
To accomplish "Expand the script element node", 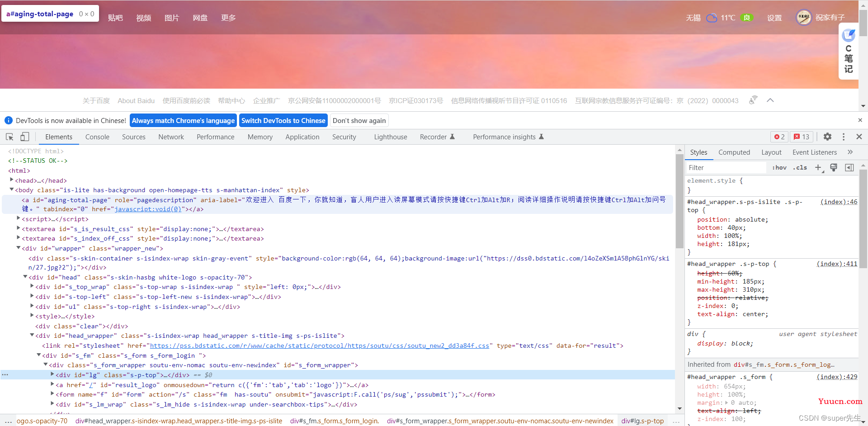I will point(19,218).
